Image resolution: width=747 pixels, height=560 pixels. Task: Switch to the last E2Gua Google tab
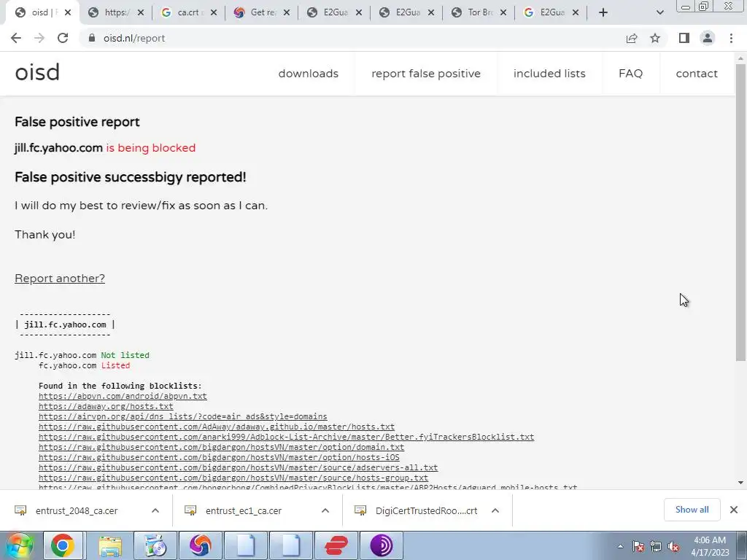pyautogui.click(x=550, y=12)
